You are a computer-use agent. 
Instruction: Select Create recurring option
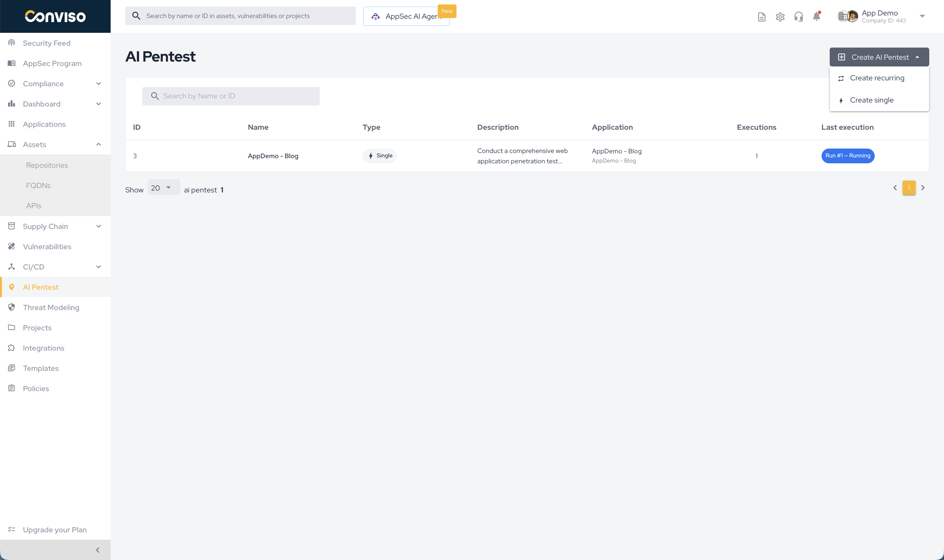879,78
